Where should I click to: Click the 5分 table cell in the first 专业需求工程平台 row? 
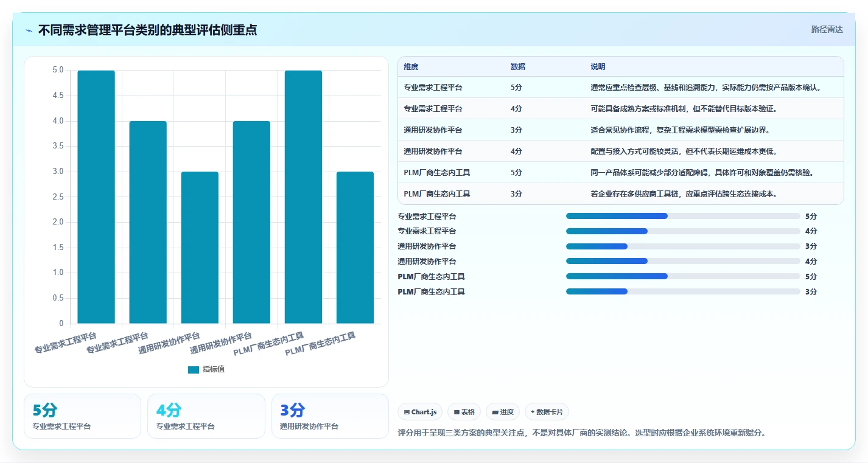point(516,88)
